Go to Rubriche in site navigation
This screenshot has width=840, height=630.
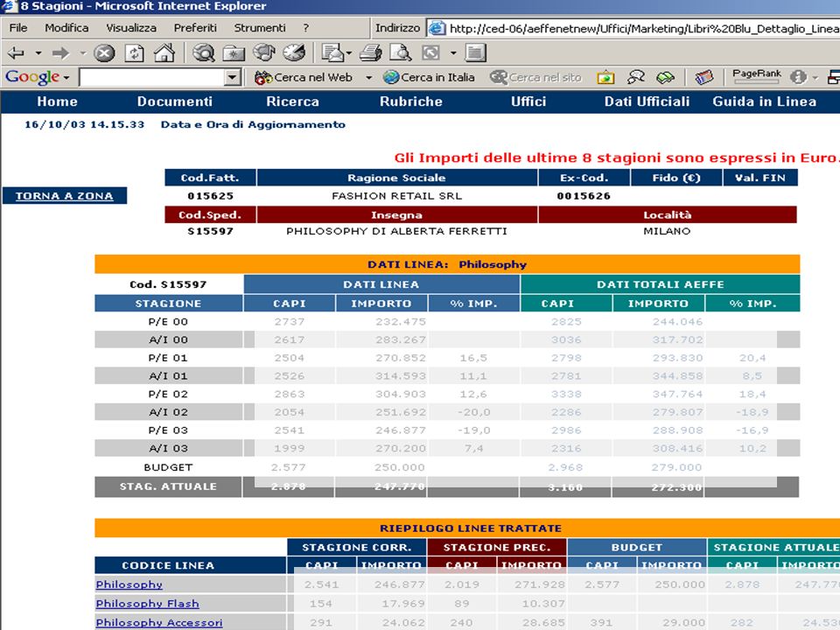coord(411,101)
